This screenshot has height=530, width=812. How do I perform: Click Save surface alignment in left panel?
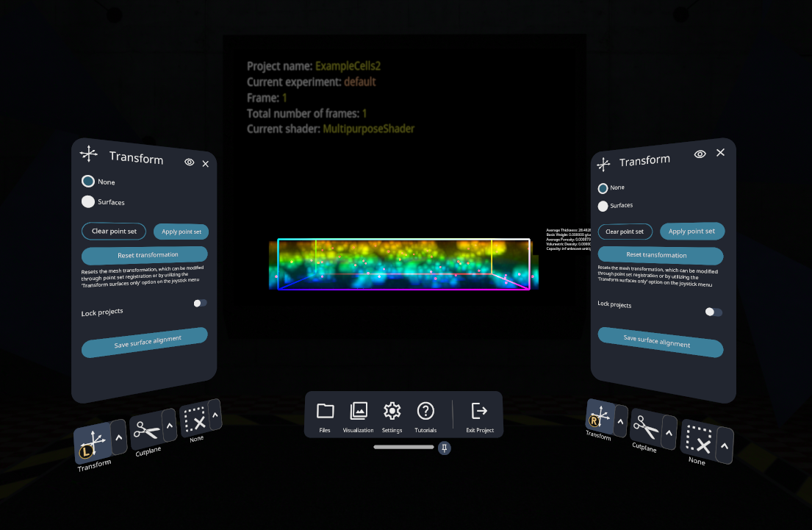(x=145, y=343)
